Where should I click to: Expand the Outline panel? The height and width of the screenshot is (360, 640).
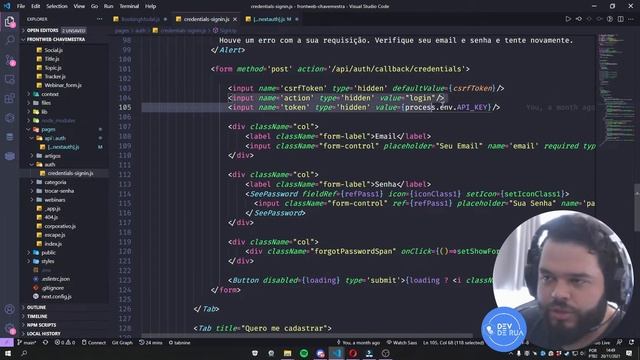coord(64,307)
